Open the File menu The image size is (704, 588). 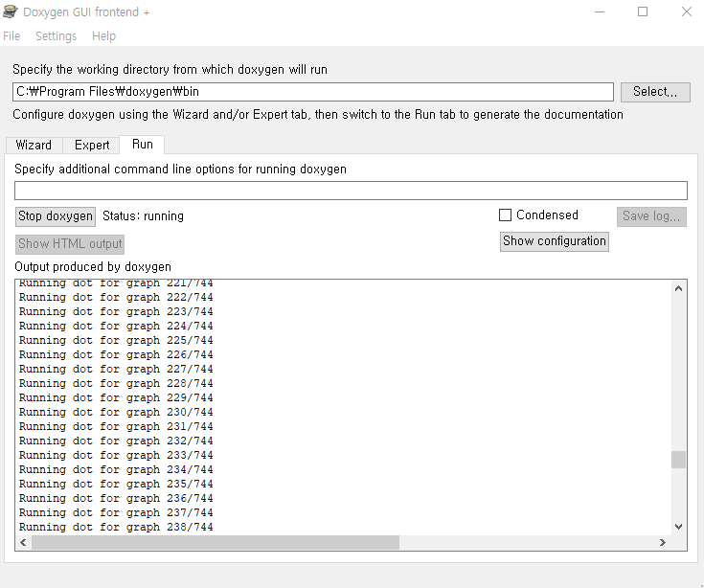pos(11,35)
